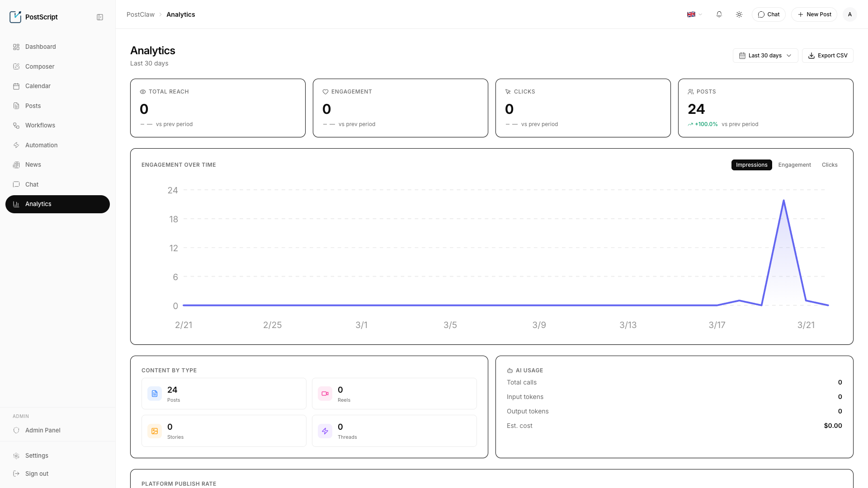Click the Sign out arrow icon
The width and height of the screenshot is (868, 488).
[x=16, y=474]
